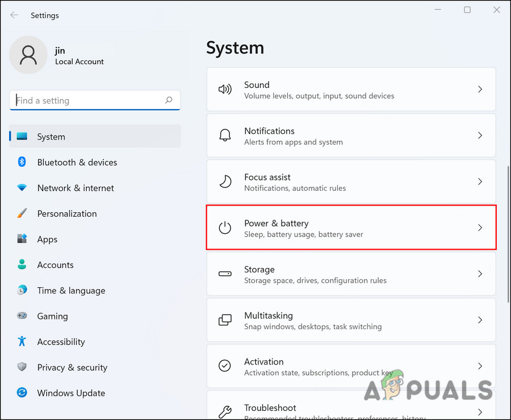Click the Network & internet Wi-Fi icon
This screenshot has width=511, height=420.
click(22, 188)
